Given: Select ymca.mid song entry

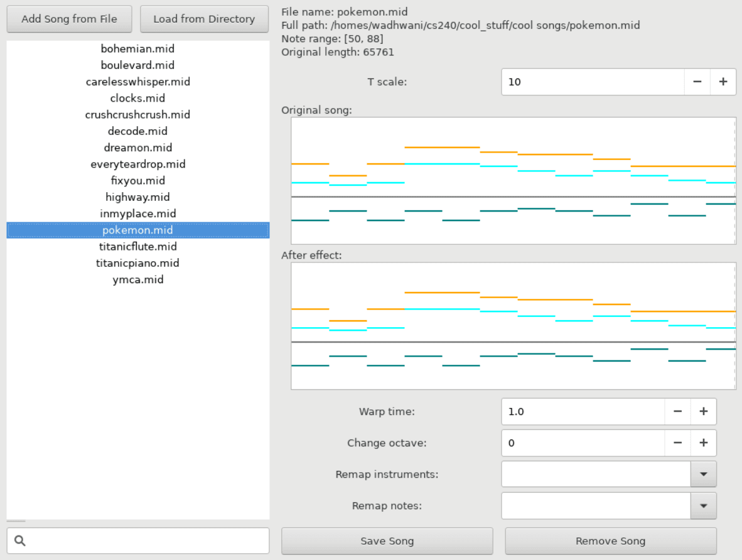Looking at the screenshot, I should click(137, 280).
